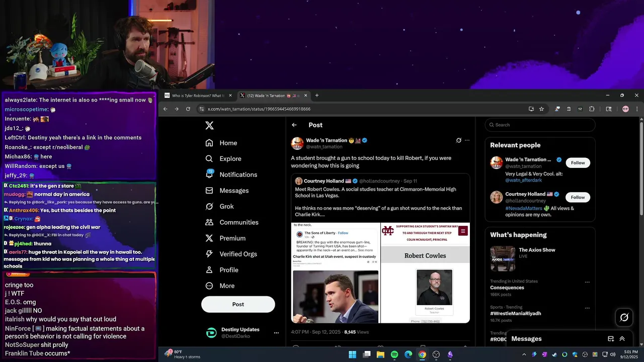The width and height of the screenshot is (644, 362).
Task: Click the site information icon in address bar
Action: click(x=201, y=109)
